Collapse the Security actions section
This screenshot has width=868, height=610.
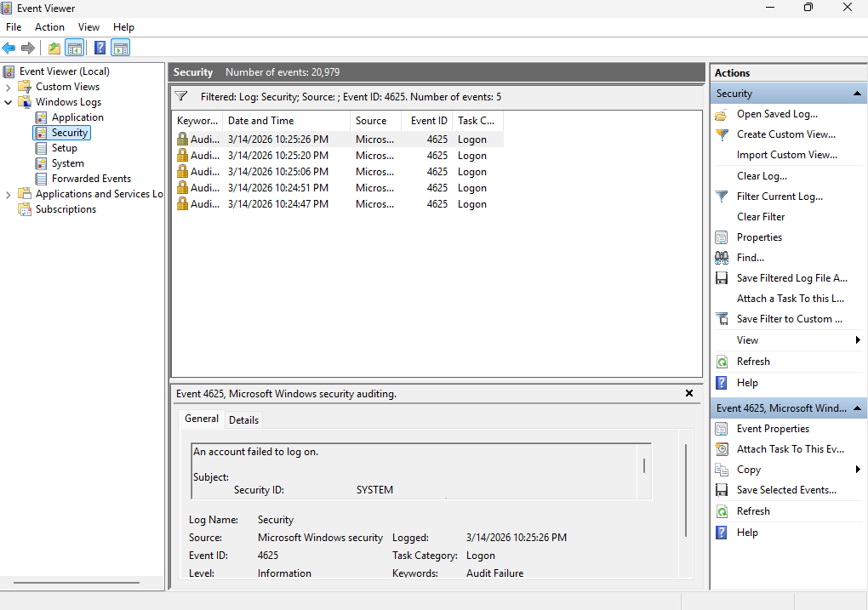tap(858, 93)
